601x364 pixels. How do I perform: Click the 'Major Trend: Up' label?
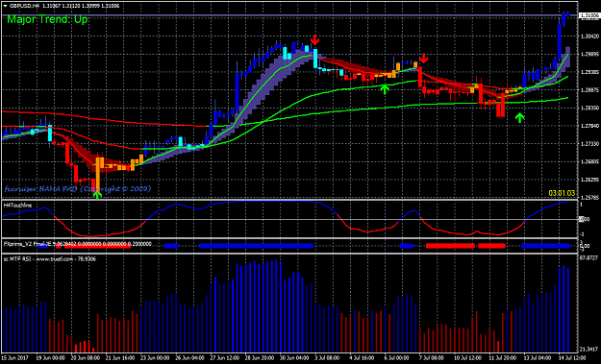[x=47, y=19]
